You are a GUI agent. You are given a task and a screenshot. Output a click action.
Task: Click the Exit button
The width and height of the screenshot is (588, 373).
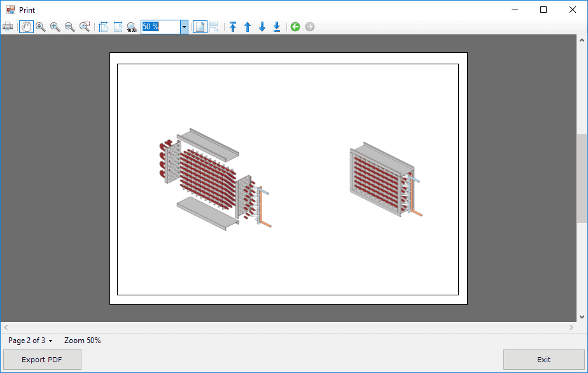[x=543, y=360]
